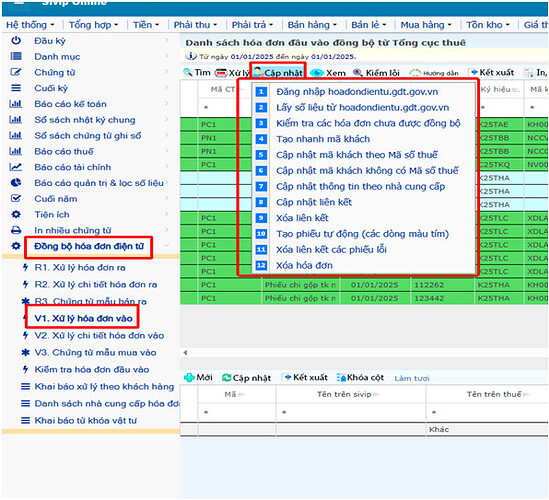Click the printer icon beside In nhiều chứng từ
549x500 pixels.
click(16, 230)
